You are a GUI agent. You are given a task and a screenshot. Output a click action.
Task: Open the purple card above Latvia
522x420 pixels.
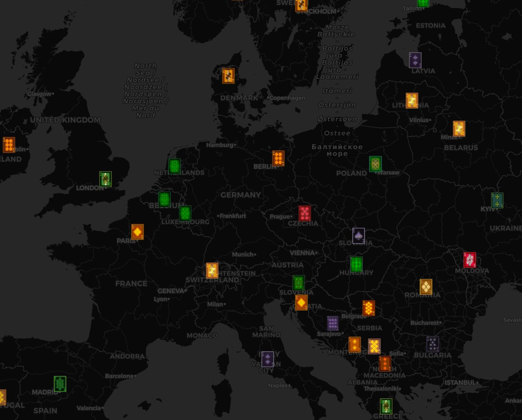pos(415,60)
